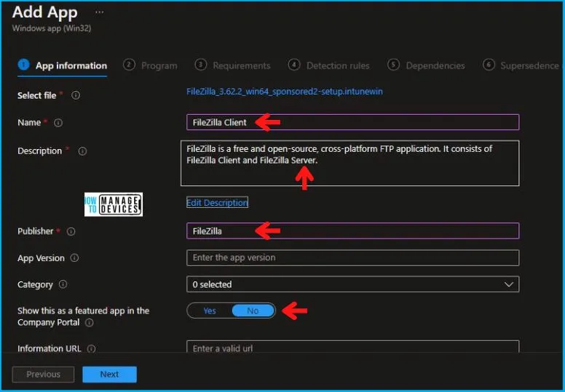This screenshot has width=565, height=392.
Task: Click the 'Add App' heading text
Action: pos(44,12)
